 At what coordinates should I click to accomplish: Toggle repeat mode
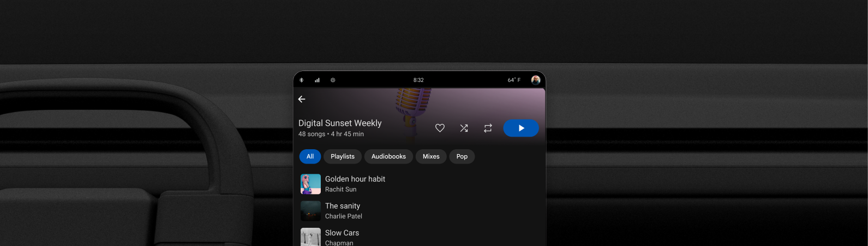click(488, 128)
